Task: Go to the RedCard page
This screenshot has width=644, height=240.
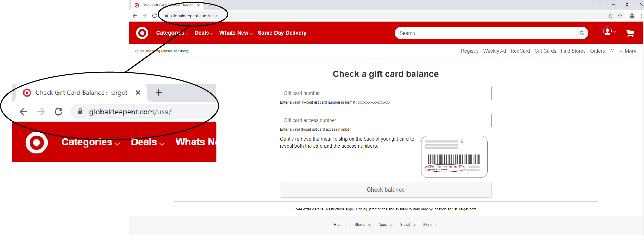Action: (x=520, y=51)
